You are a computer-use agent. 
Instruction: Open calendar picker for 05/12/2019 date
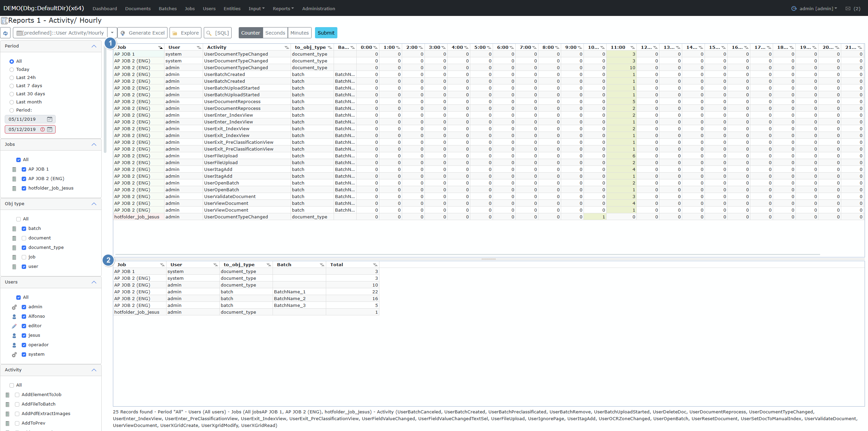pos(50,130)
